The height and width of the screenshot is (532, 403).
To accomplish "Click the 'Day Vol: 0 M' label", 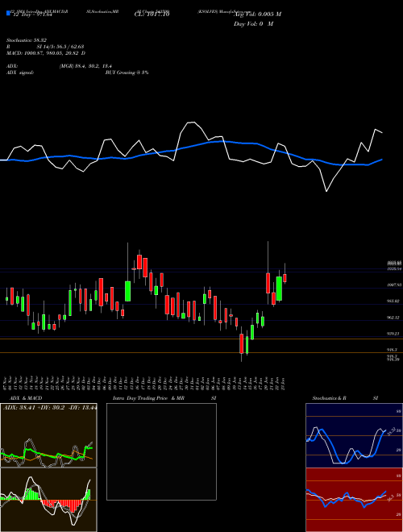I will (253, 24).
